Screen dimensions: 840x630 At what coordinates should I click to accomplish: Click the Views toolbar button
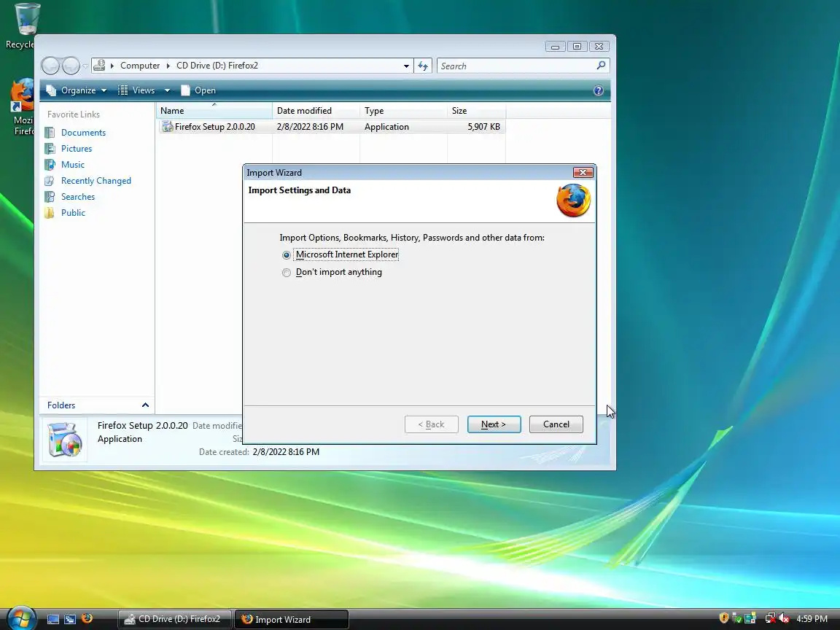136,90
